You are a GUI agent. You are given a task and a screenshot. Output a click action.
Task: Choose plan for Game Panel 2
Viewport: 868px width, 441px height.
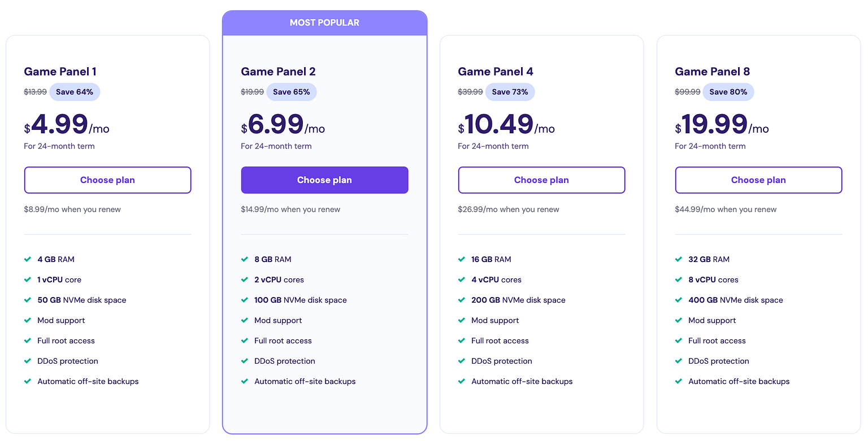tap(324, 180)
